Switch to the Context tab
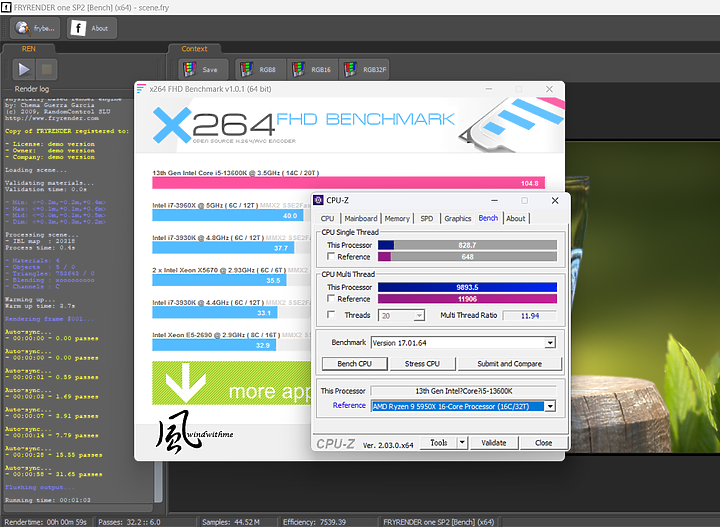Viewport: 720px width, 527px height. (194, 49)
